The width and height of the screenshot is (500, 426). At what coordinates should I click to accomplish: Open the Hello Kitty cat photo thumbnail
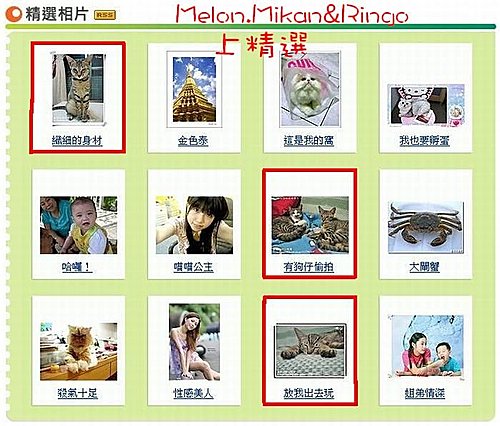pyautogui.click(x=426, y=105)
